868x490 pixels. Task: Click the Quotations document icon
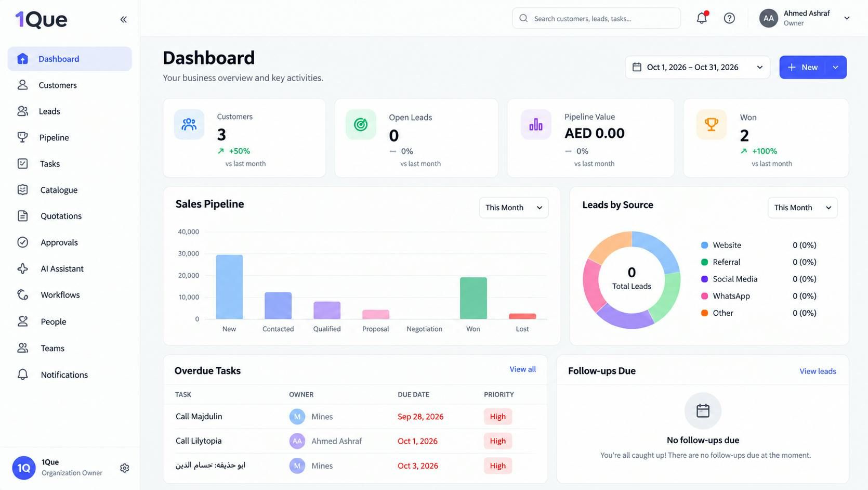point(22,216)
